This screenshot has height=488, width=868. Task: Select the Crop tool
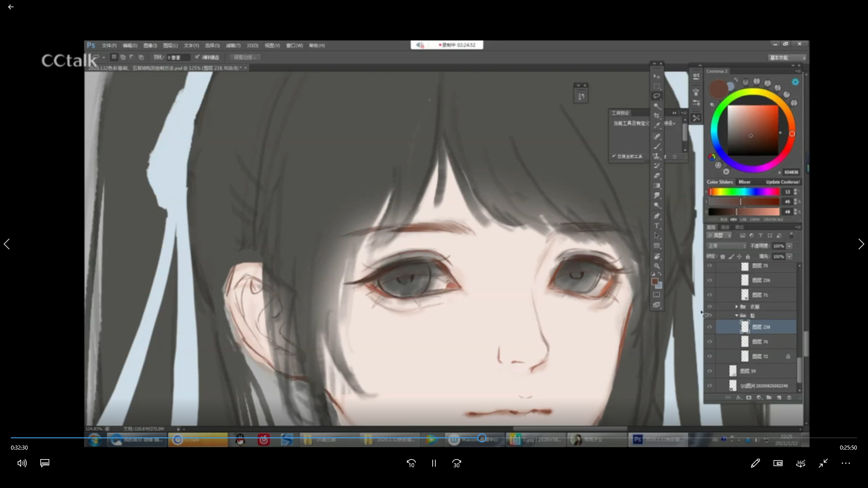[x=657, y=116]
